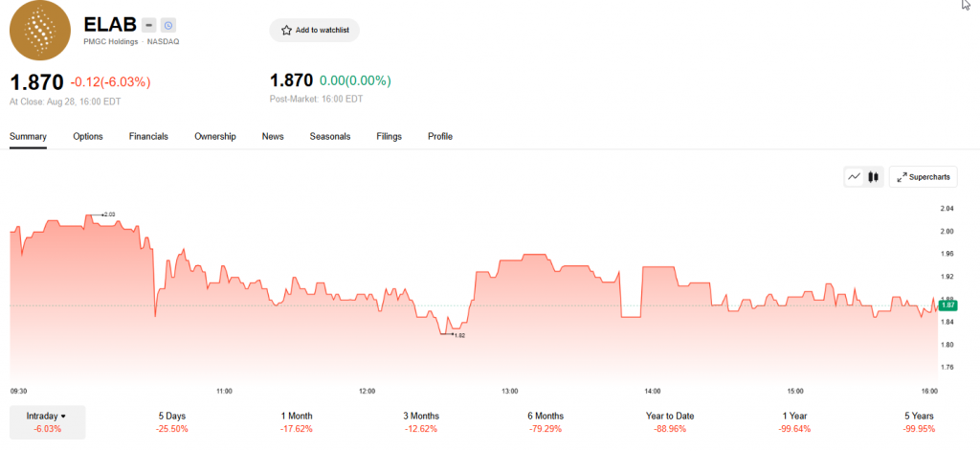
Task: Select the 1 Month range
Action: (x=297, y=422)
